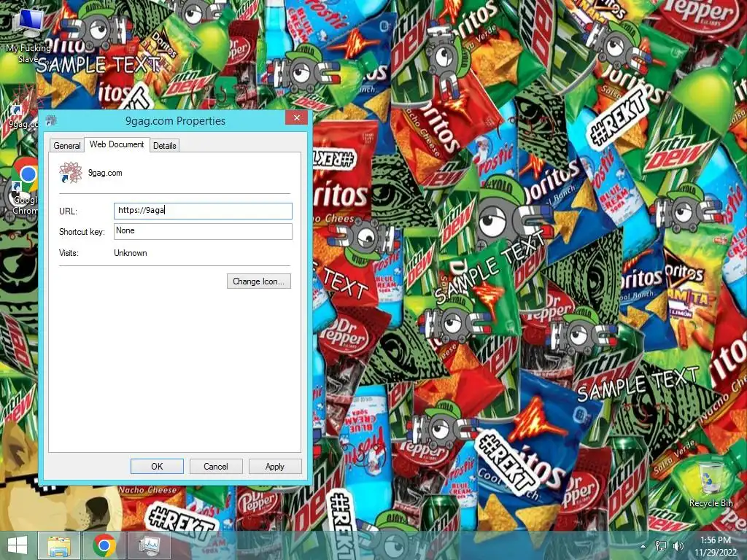Screen dimensions: 747x560
Task: Select the My Computer desktop icon
Action: tap(28, 36)
